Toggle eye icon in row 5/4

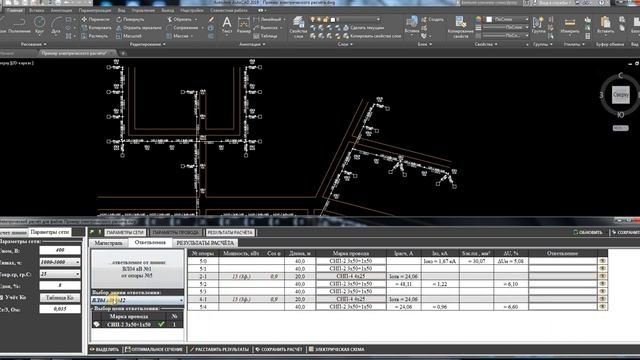602,307
